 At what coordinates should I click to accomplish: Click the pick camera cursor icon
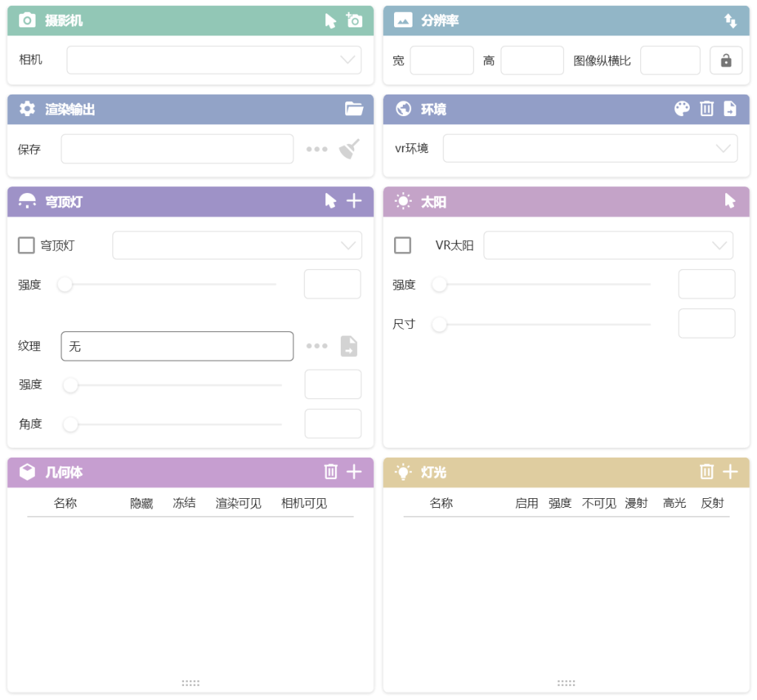330,21
